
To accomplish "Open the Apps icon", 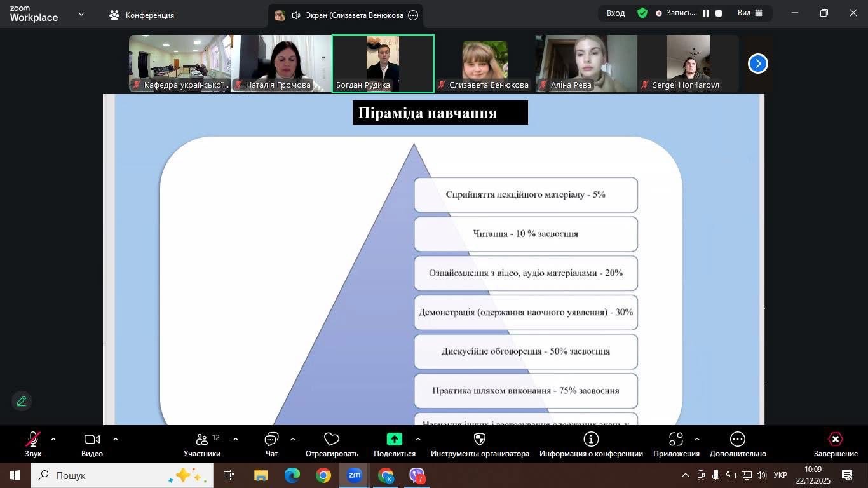I will pyautogui.click(x=676, y=440).
